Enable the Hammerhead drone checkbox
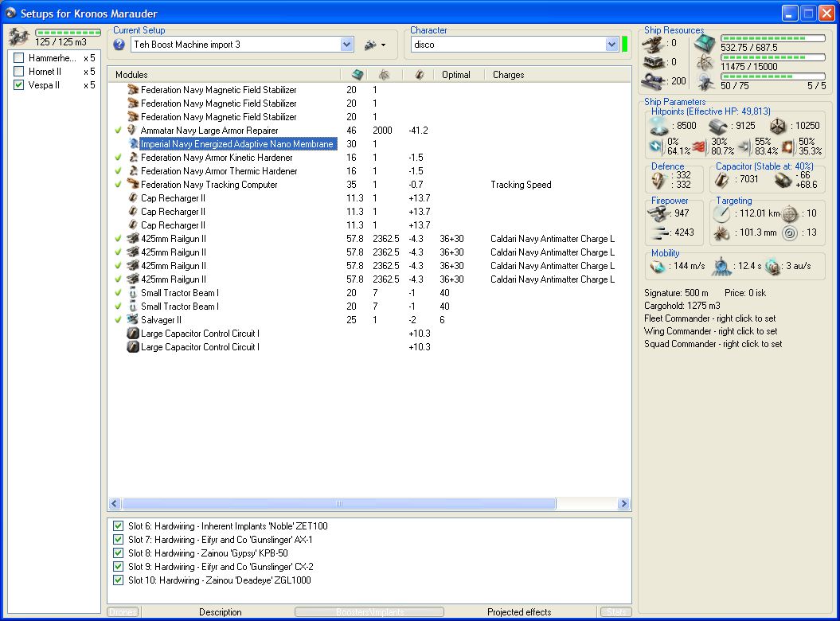Screen dimensions: 840x621 tap(19, 58)
